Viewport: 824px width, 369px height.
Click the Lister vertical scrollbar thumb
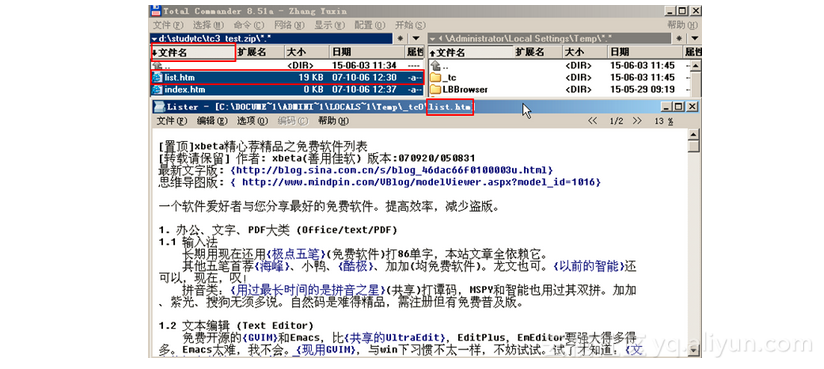(x=694, y=146)
